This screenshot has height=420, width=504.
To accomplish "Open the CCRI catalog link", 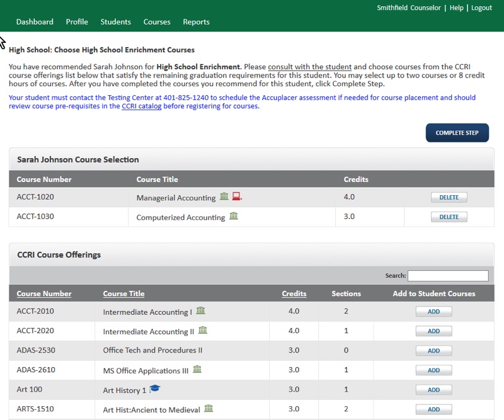I will pyautogui.click(x=141, y=106).
